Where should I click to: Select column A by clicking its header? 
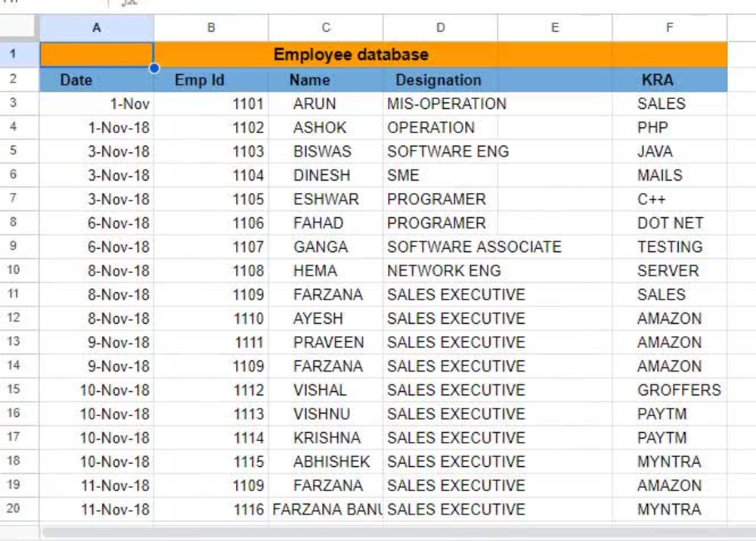(x=96, y=27)
